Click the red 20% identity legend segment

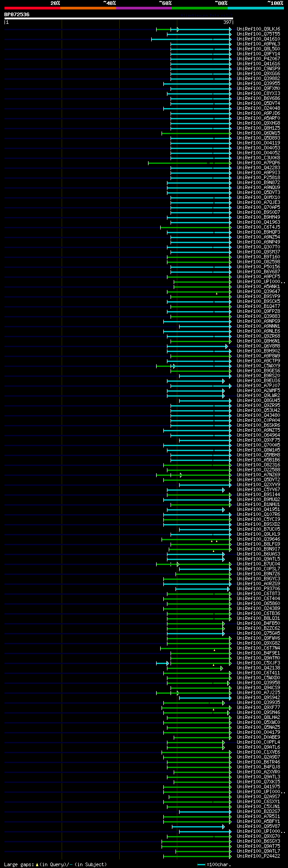(32, 8)
